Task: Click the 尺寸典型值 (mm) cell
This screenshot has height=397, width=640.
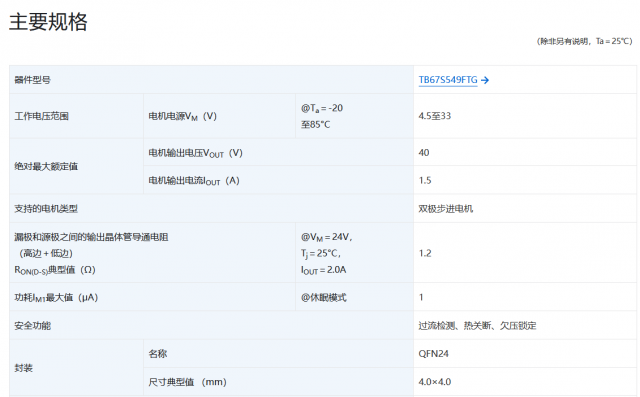Action: tap(279, 382)
